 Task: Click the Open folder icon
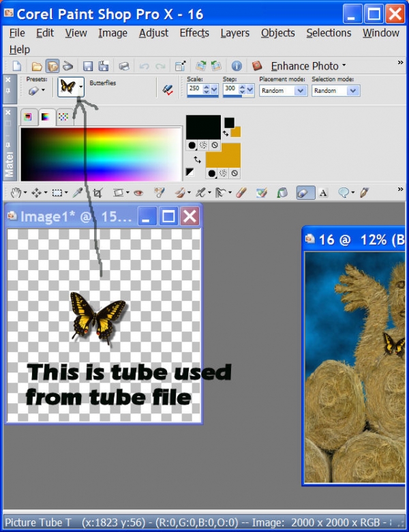point(36,66)
